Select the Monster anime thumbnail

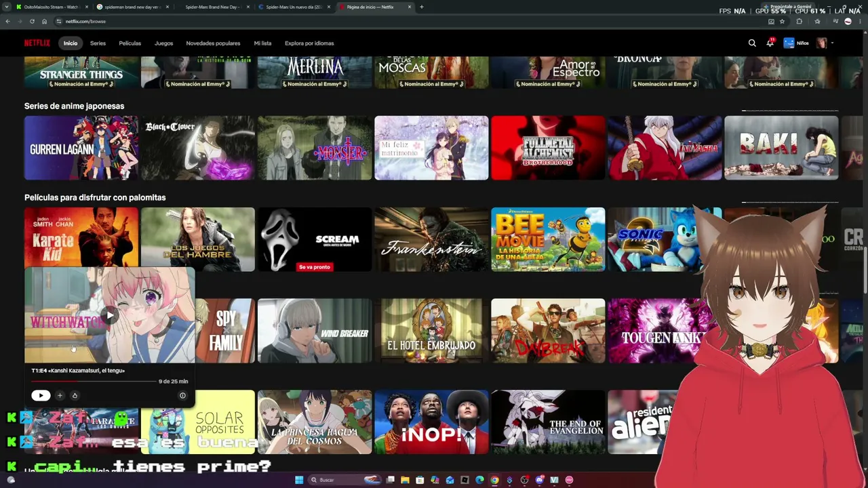[315, 148]
